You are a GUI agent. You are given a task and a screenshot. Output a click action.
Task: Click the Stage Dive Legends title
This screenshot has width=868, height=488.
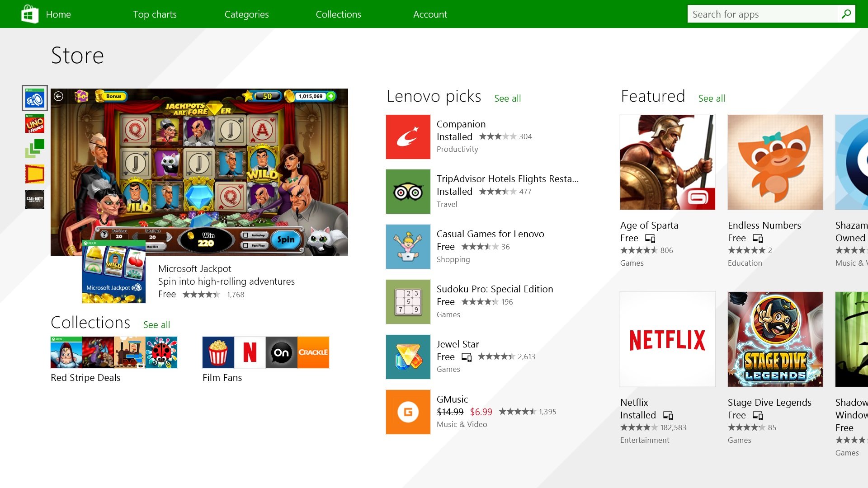[769, 403]
